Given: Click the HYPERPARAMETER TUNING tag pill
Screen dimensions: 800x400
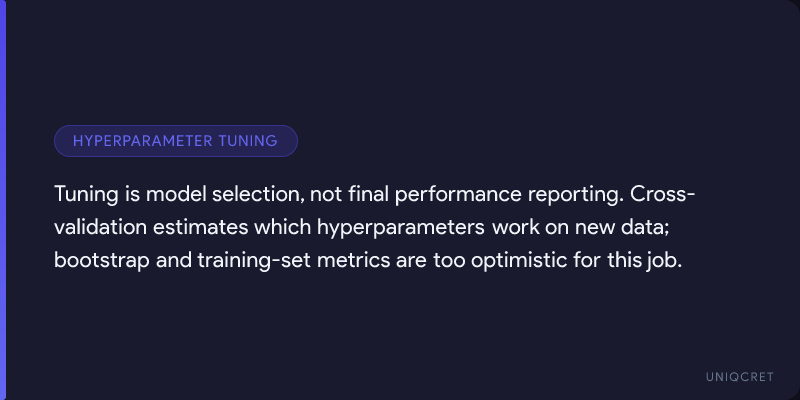Looking at the screenshot, I should pyautogui.click(x=176, y=141).
